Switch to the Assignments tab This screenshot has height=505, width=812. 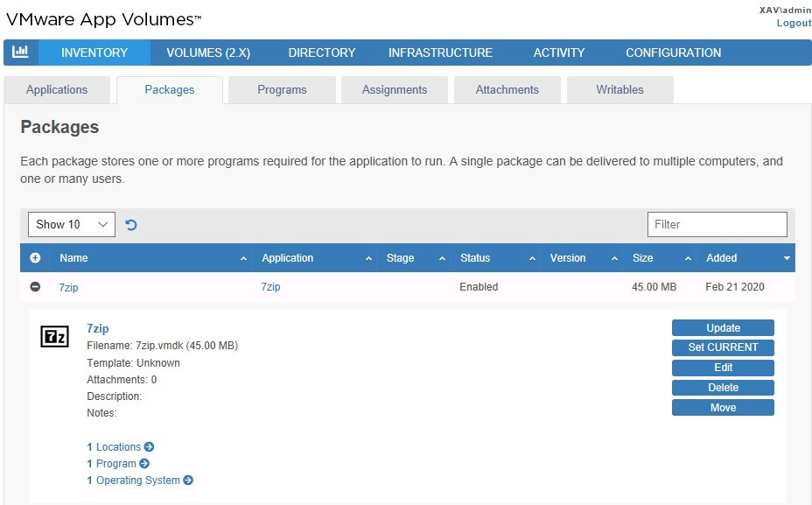[395, 89]
